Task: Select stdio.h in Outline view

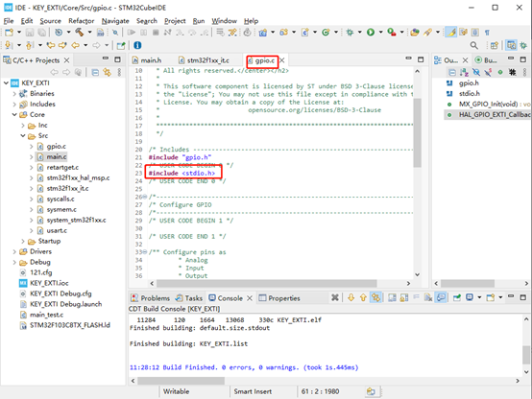Action: [470, 94]
